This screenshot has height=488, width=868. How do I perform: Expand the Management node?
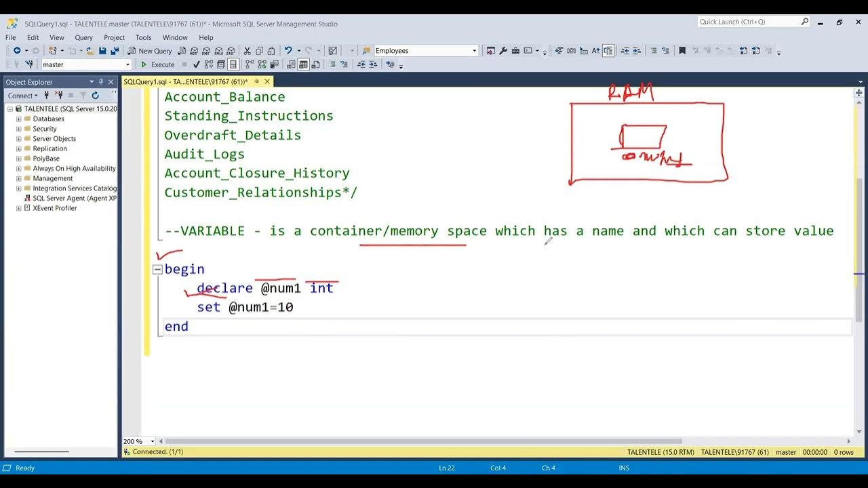[x=19, y=178]
